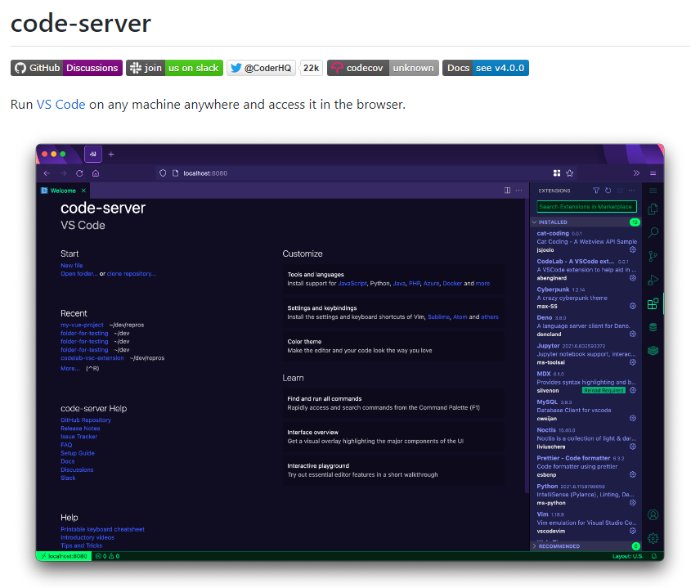
Task: Open Run and Debug view icon
Action: [x=653, y=281]
